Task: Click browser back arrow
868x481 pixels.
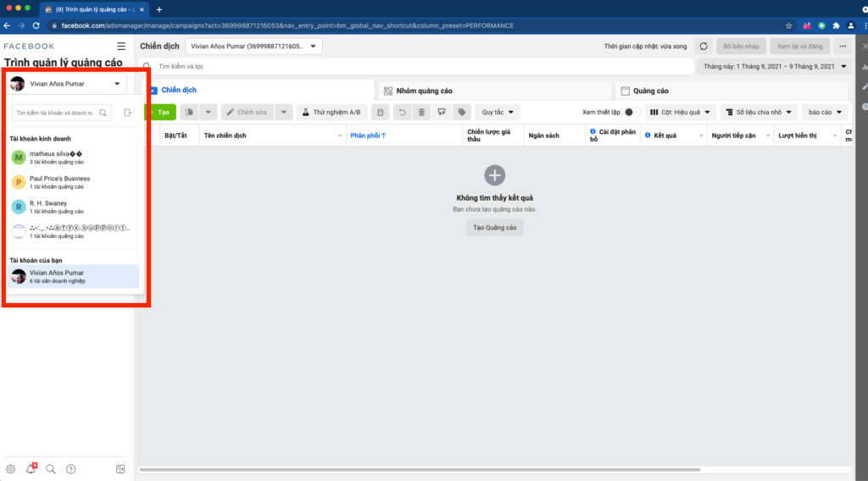Action: 7,25
